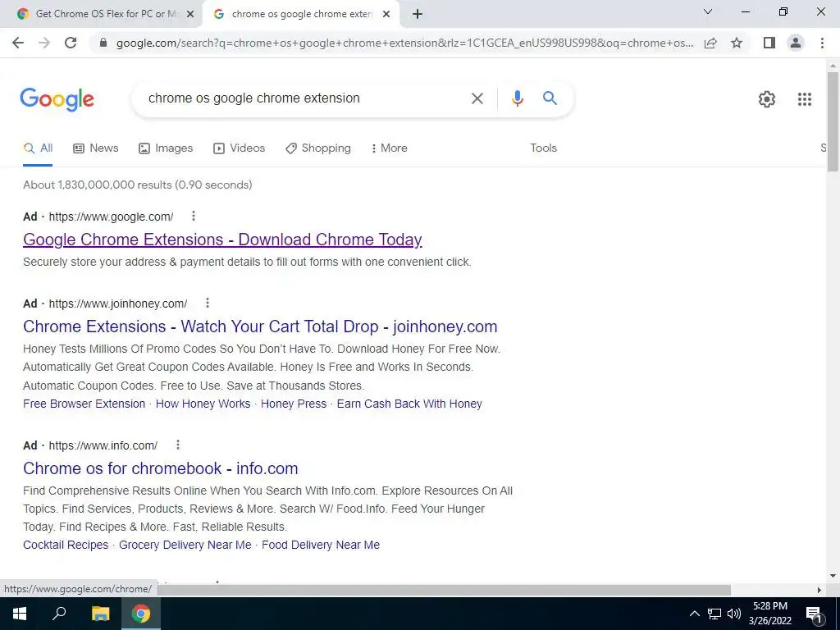Open Windows taskbar search
840x630 pixels.
(59, 614)
